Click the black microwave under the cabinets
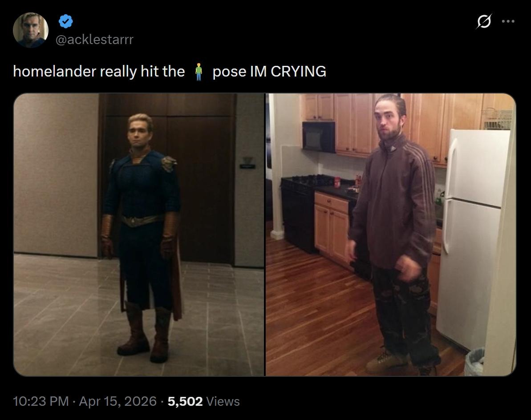This screenshot has height=420, width=531. [319, 137]
